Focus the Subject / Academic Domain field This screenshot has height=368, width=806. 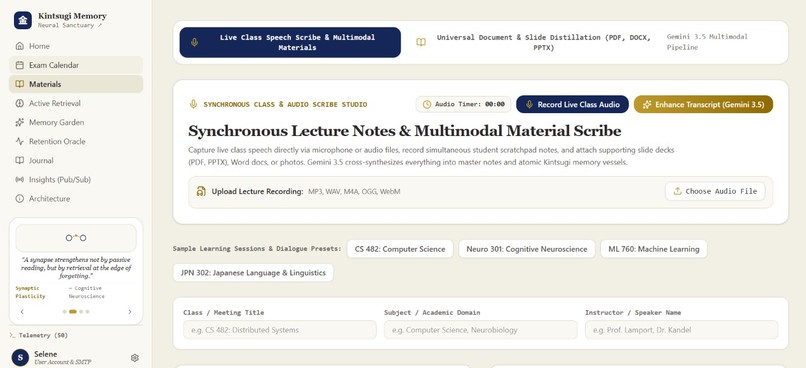pyautogui.click(x=481, y=330)
